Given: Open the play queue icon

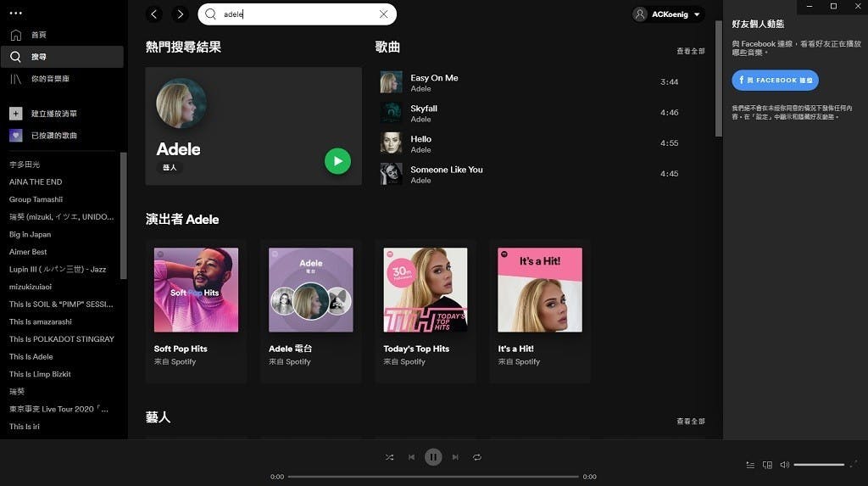Looking at the screenshot, I should point(750,465).
